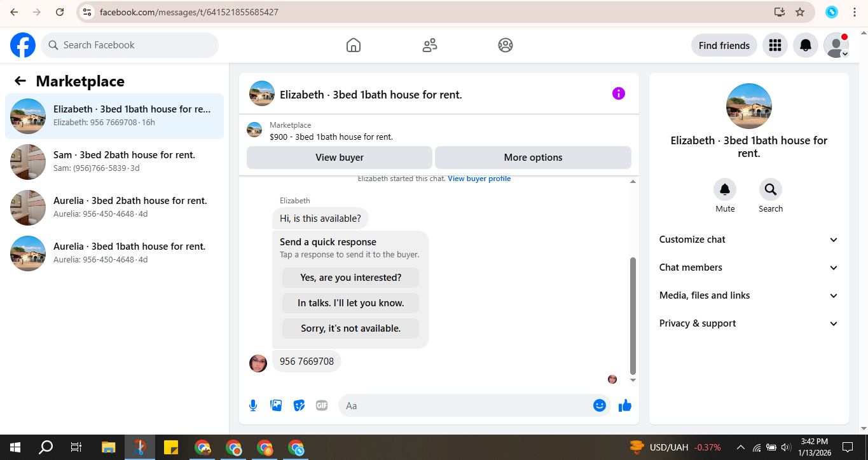868x460 pixels.
Task: Click Elizabeth's sender avatar beside phone message
Action: [x=258, y=363]
